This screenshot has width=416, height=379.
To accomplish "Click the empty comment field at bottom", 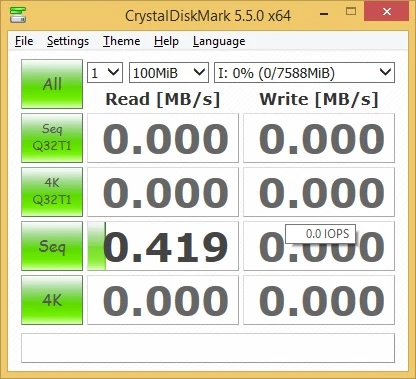I will [x=208, y=348].
